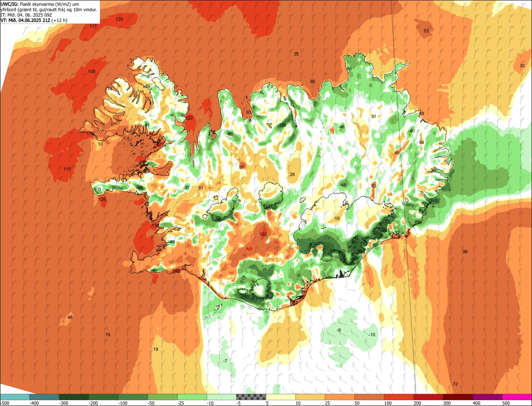This screenshot has height=406, width=532.
Task: Click the map value '129' at Snæfellsnes tip
Action: [x=102, y=200]
